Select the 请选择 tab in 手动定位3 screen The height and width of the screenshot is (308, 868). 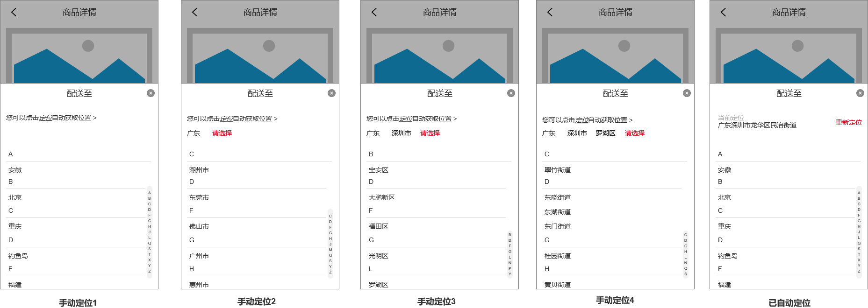[x=430, y=133]
